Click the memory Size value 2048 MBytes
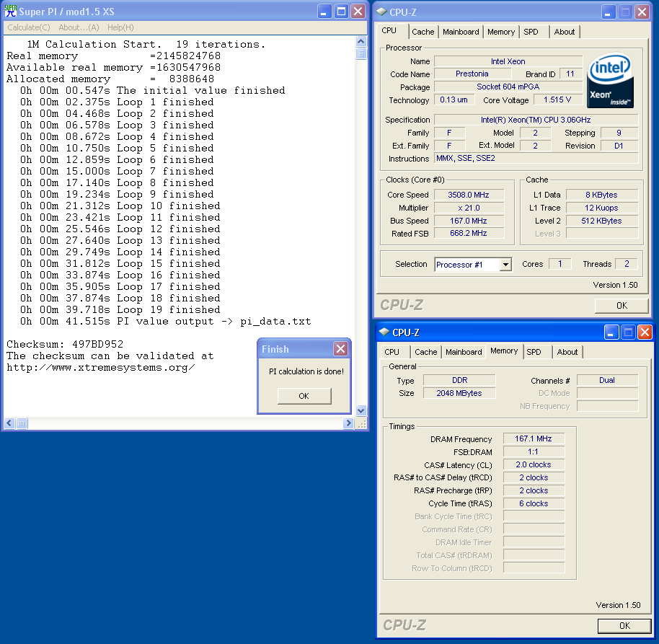 point(459,394)
